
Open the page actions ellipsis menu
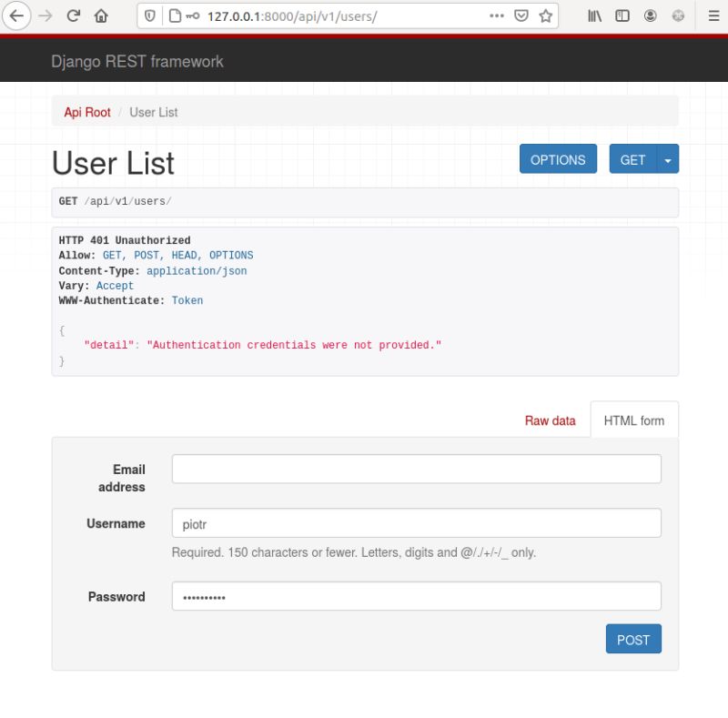pos(497,15)
